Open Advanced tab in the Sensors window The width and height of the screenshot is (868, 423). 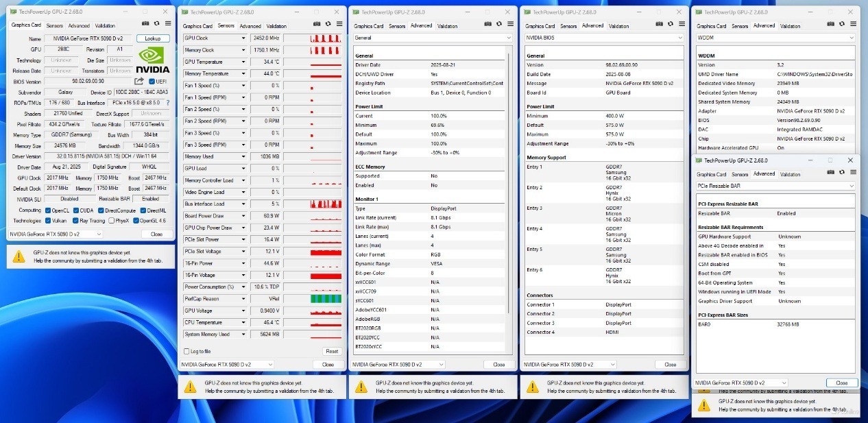point(250,26)
